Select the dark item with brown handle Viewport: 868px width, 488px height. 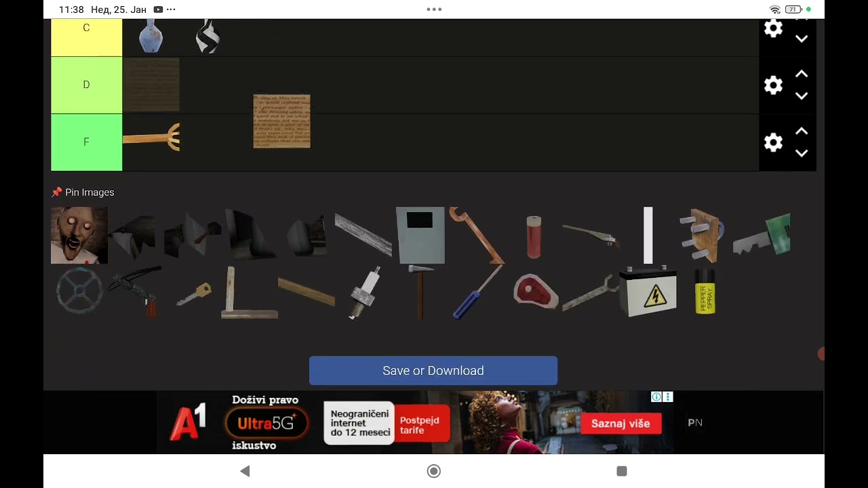[193, 235]
